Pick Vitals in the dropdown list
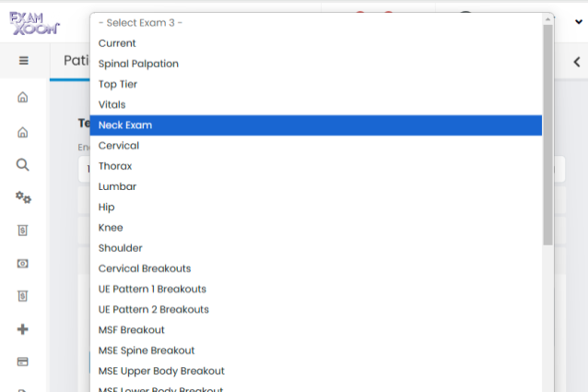Screen dimensions: 588x392 tap(112, 105)
